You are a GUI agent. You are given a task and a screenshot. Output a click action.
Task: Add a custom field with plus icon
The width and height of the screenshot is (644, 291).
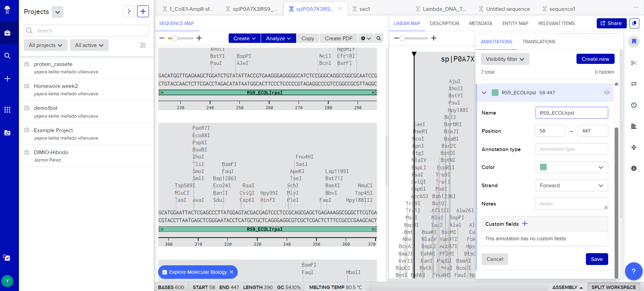coord(524,224)
